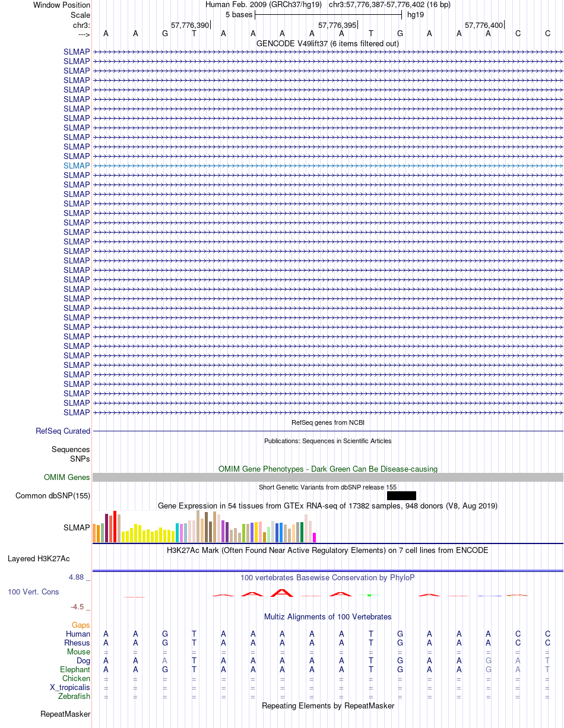
Task: Click the GTEx Gene Expression track title
Action: coord(328,506)
